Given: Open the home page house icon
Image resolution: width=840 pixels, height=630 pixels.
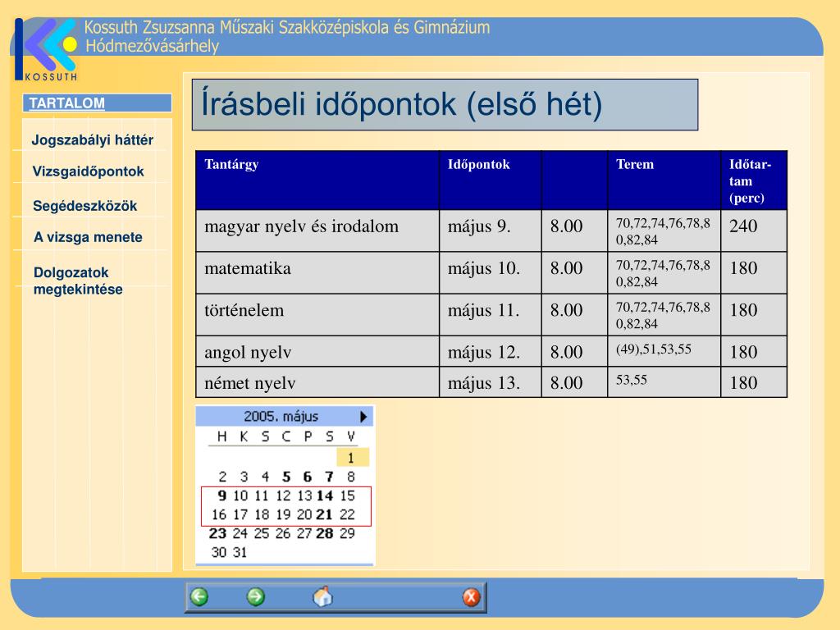Looking at the screenshot, I should [x=322, y=596].
